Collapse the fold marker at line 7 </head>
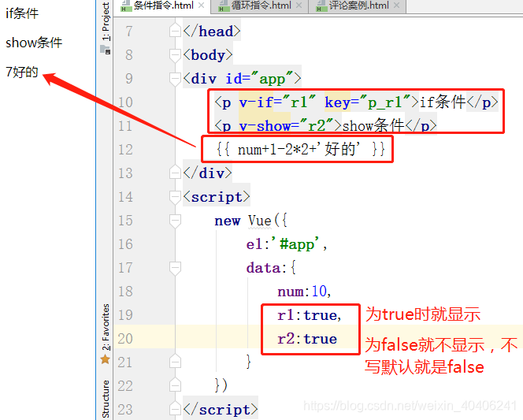Screen dimensions: 523x420 (175, 31)
